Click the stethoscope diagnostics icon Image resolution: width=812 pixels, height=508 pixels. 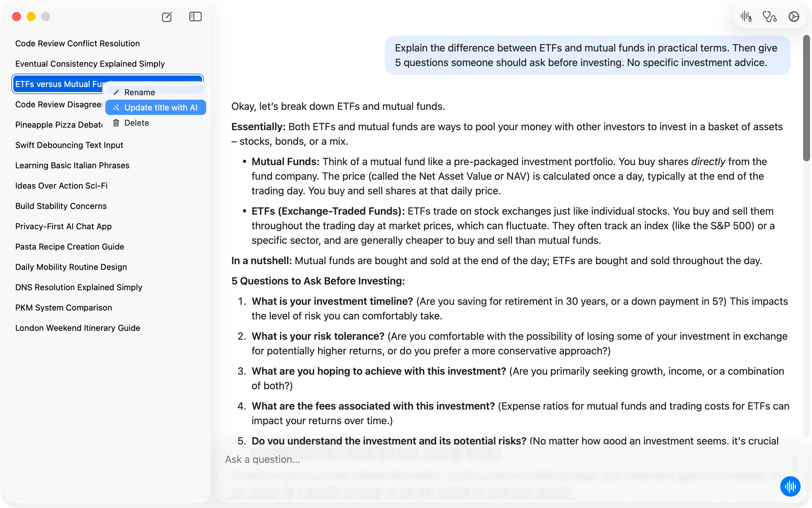click(x=770, y=17)
